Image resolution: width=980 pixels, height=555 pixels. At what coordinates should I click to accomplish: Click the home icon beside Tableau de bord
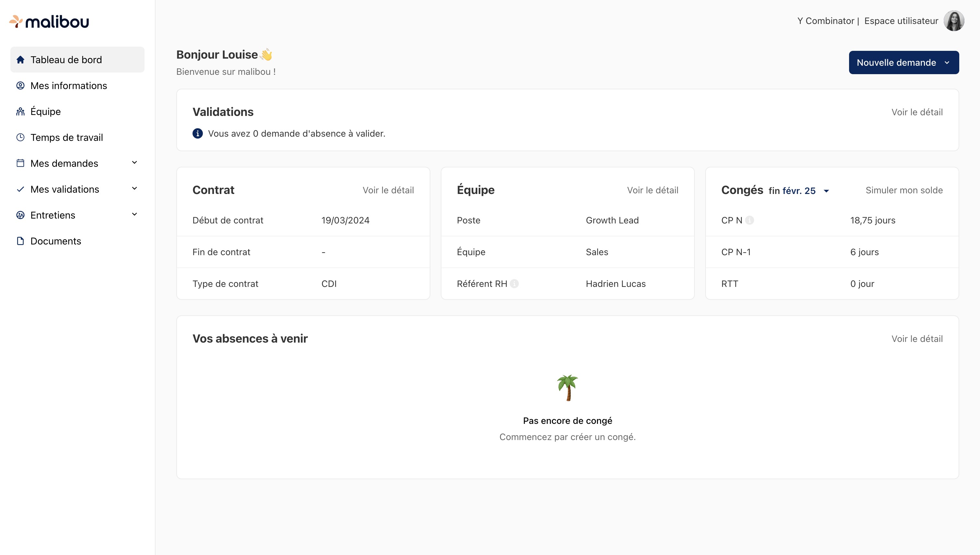pos(21,60)
